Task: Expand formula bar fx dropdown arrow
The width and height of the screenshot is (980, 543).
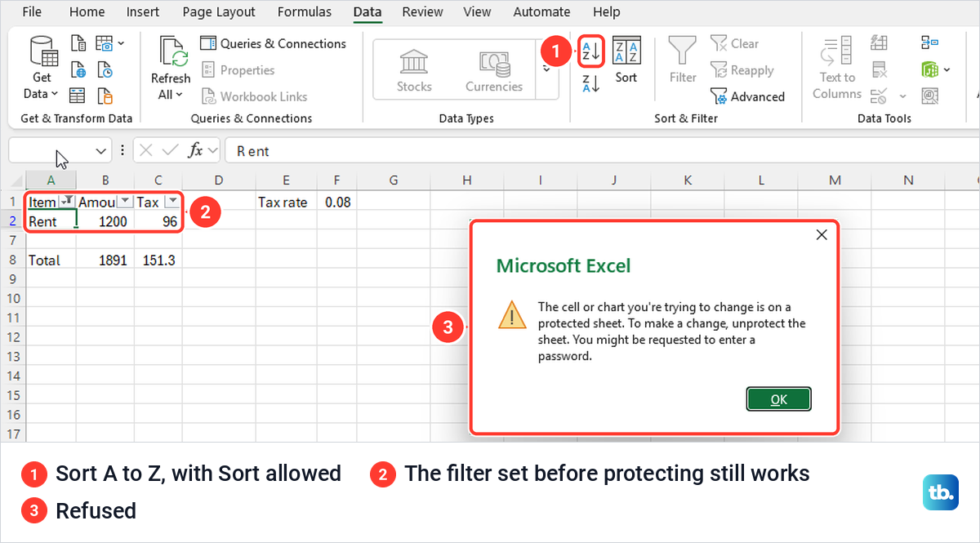Action: click(x=213, y=150)
